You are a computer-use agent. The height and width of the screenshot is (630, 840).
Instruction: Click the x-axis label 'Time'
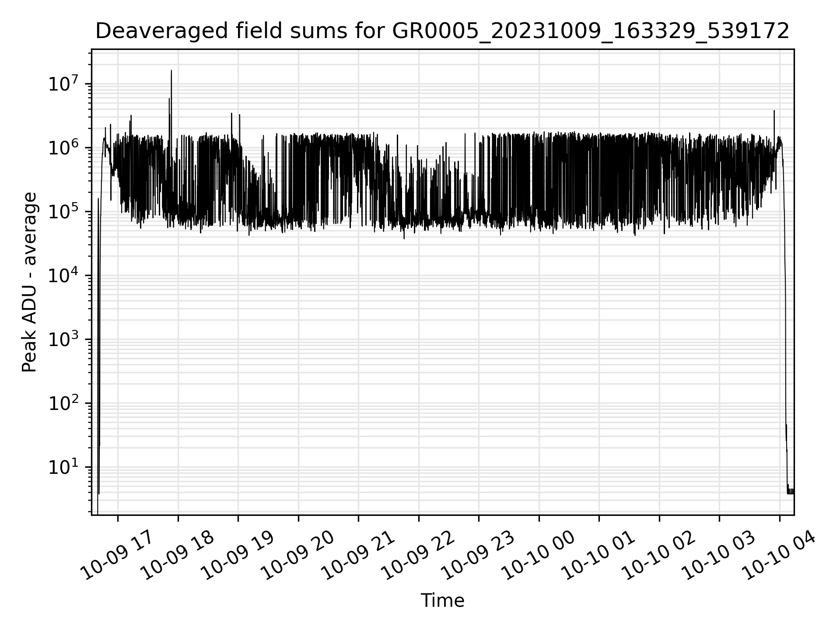pos(442,601)
